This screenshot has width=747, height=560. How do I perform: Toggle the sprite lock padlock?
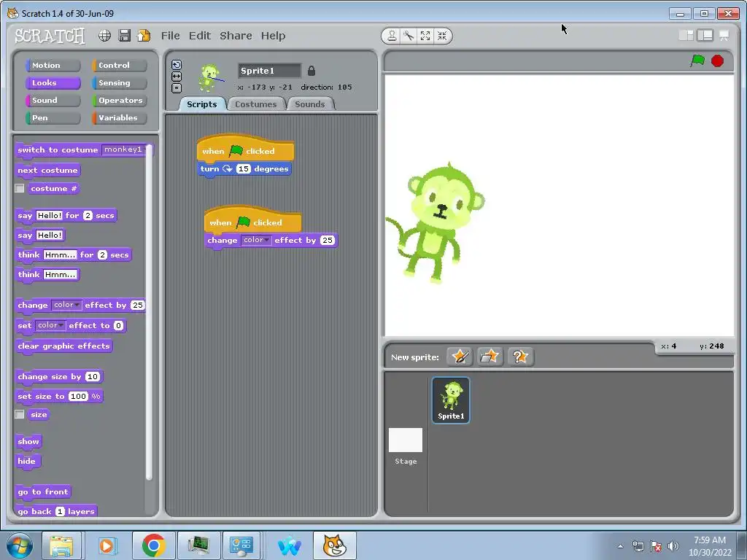pyautogui.click(x=311, y=71)
